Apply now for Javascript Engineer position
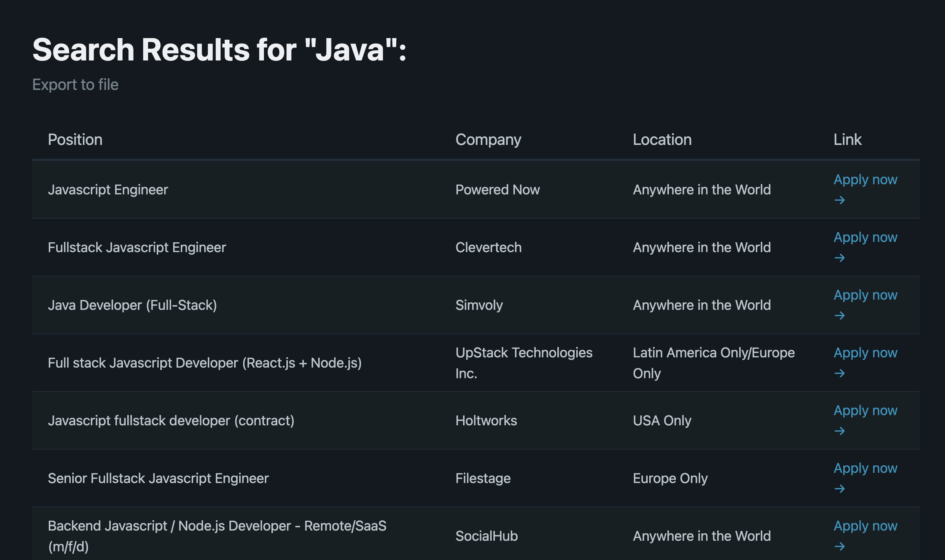 [865, 179]
